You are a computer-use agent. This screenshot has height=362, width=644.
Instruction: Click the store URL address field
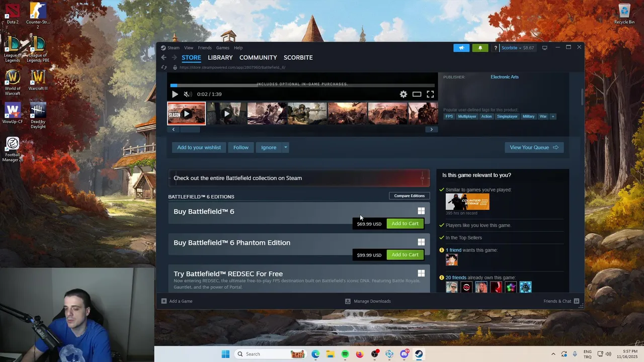coord(232,67)
